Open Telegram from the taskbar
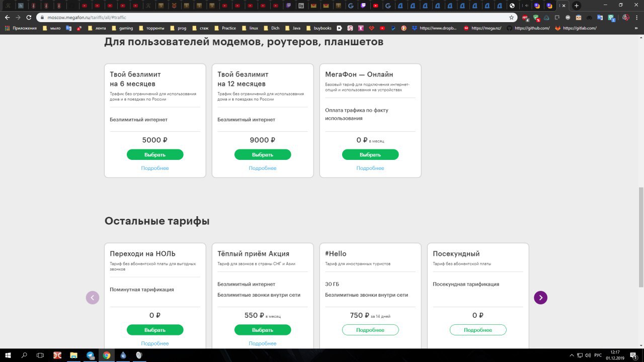The height and width of the screenshot is (362, 644). point(90,355)
